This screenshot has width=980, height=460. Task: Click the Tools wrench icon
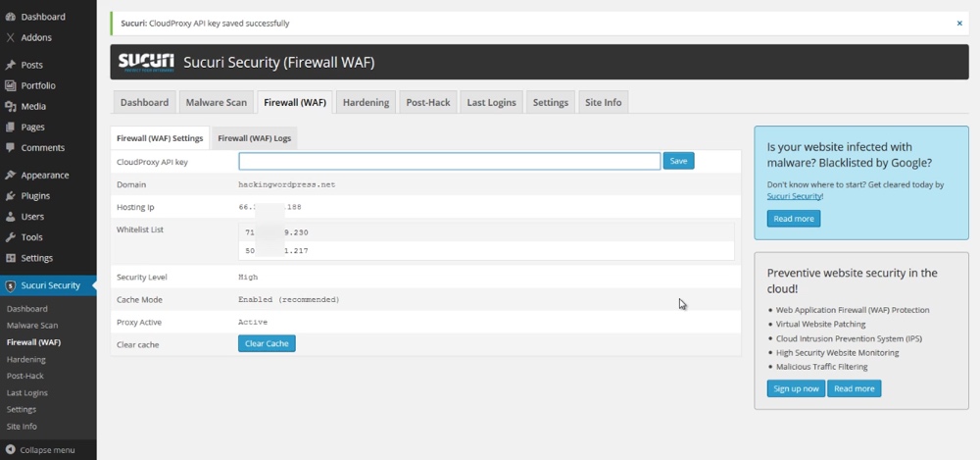point(10,237)
